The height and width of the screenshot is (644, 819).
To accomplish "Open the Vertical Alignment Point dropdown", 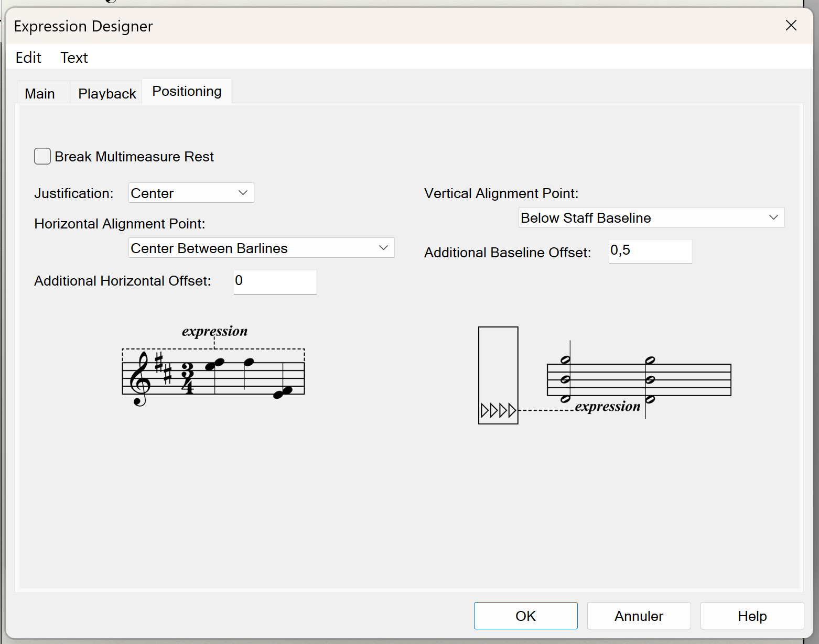I will point(651,217).
